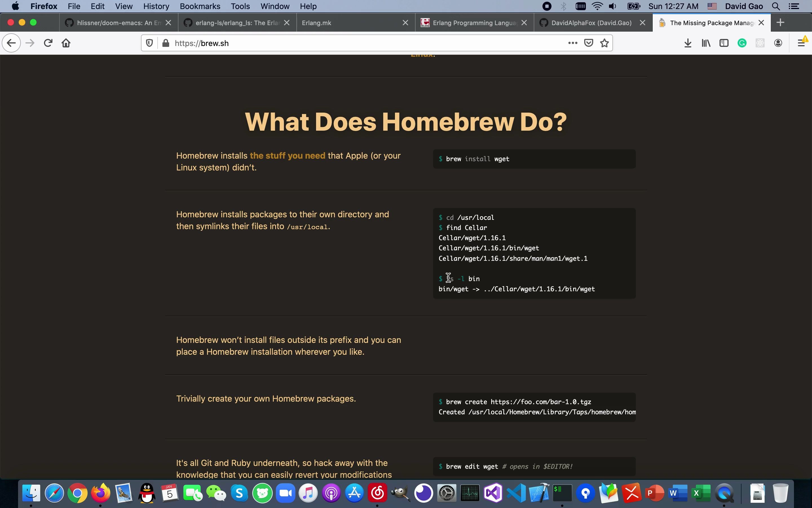Open the Trash in the Dock
Screen dimensions: 812x508
click(x=780, y=493)
